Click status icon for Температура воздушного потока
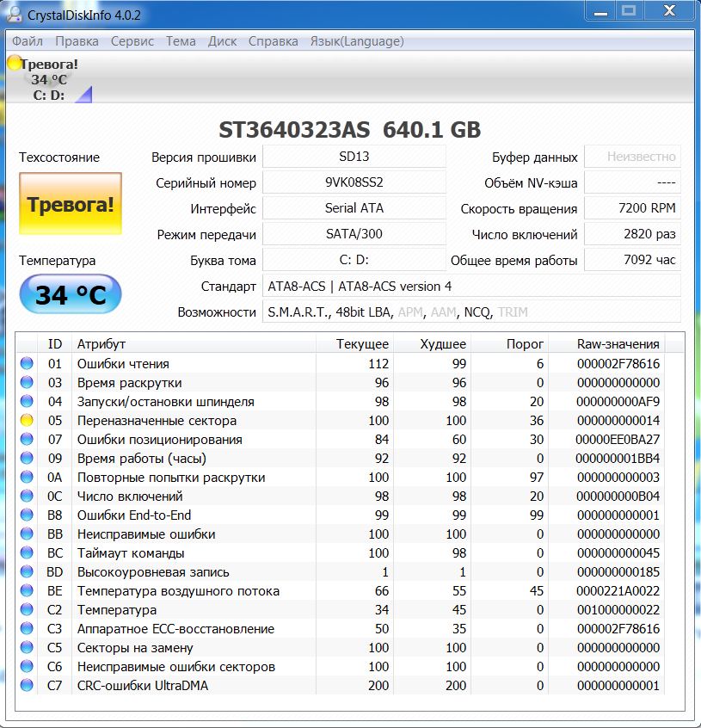This screenshot has height=728, width=701. coord(27,590)
